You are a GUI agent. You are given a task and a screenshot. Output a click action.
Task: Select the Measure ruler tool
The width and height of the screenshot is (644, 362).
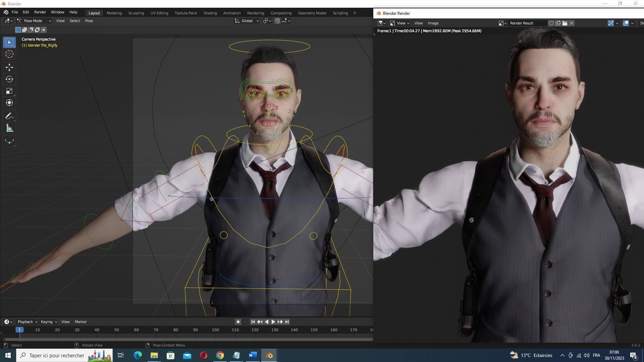coord(9,128)
